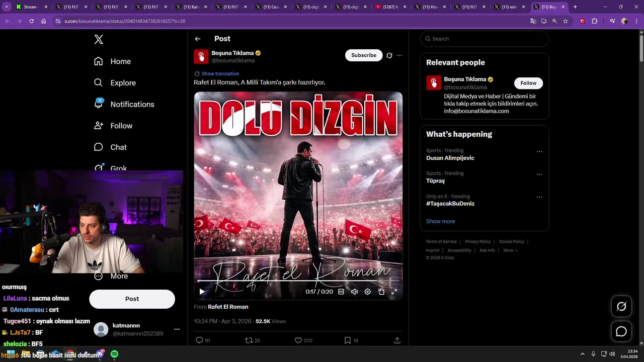Image resolution: width=644 pixels, height=362 pixels.
Task: Click the Rafet El Roman source link
Action: [x=228, y=307]
